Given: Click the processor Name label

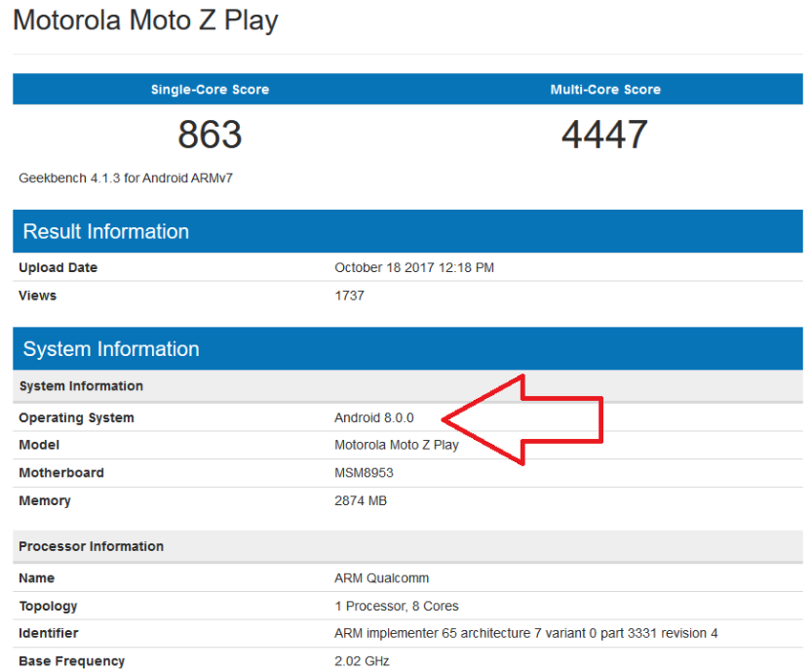Looking at the screenshot, I should point(37,577).
